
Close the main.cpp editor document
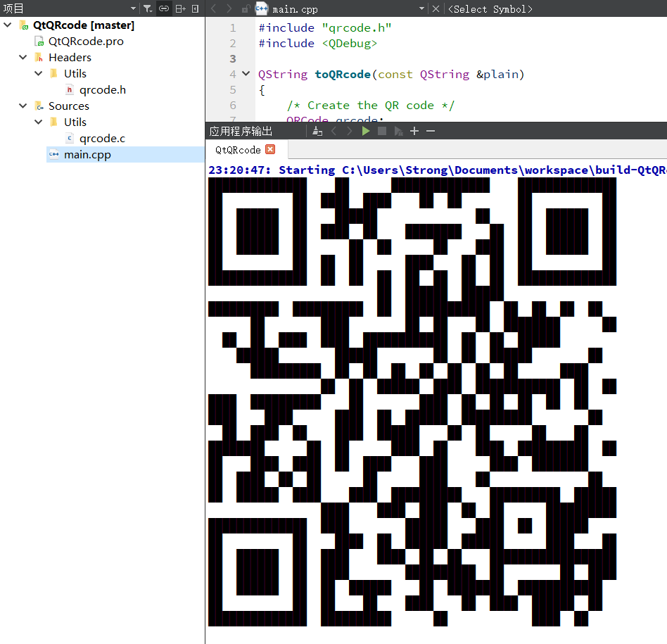pos(436,8)
